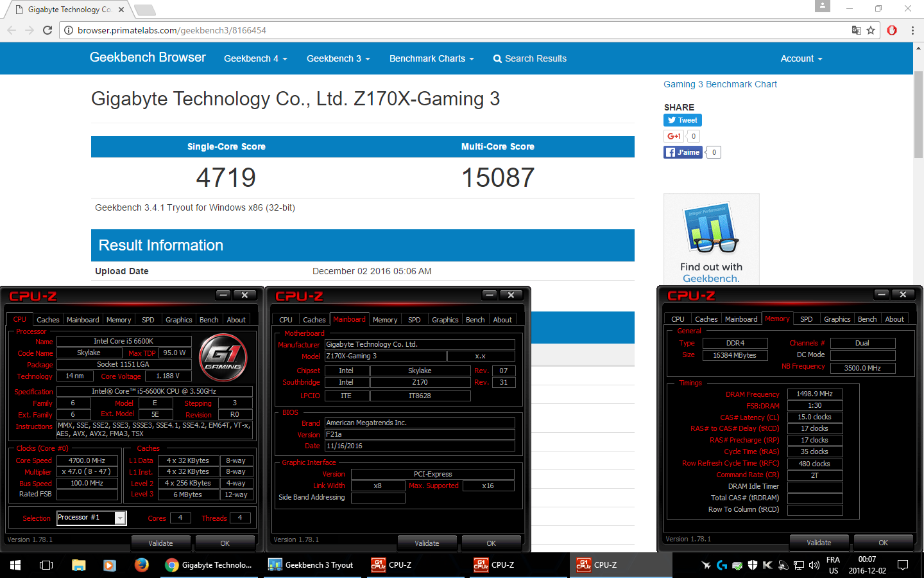Switch to Gigabyte Technolo... Chrome taskbar item

[x=209, y=565]
